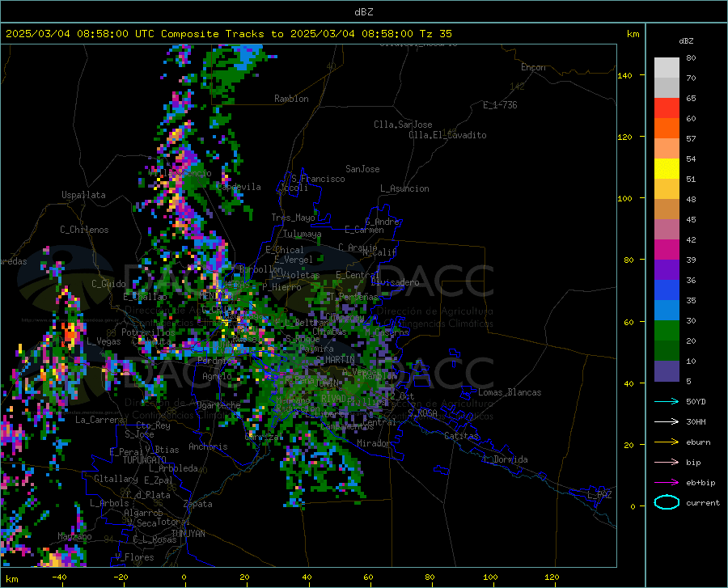
Task: Click the SanJose place label
Action: point(362,169)
